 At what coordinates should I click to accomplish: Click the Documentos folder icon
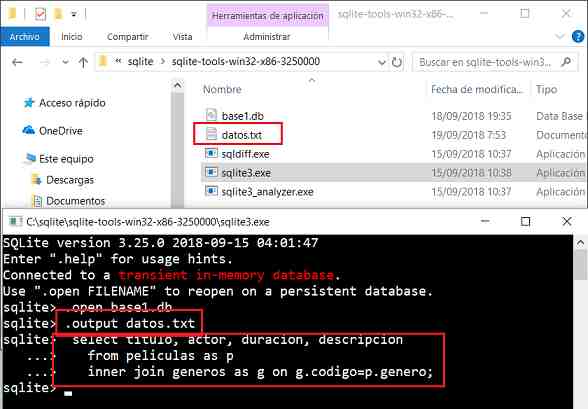coord(37,201)
